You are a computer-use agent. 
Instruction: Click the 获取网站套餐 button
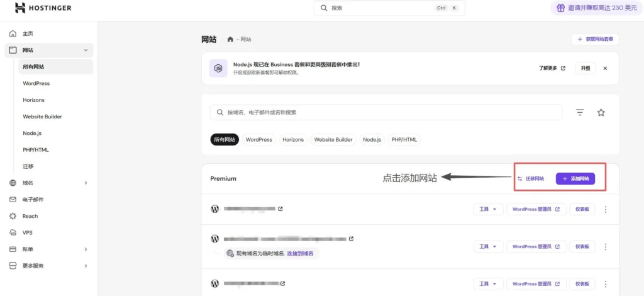[595, 40]
